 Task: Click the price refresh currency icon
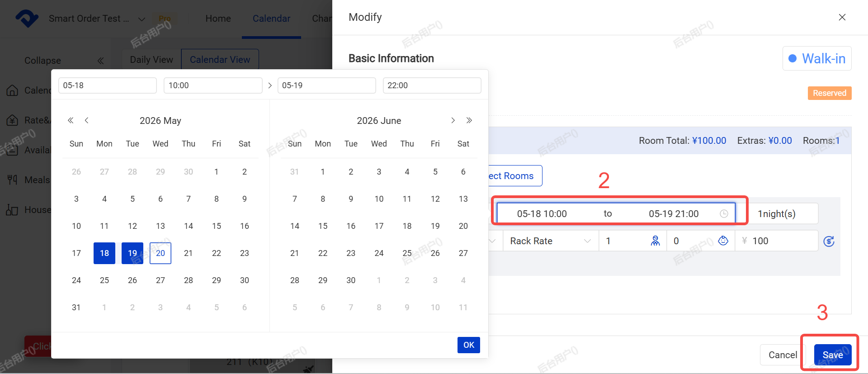click(x=829, y=241)
